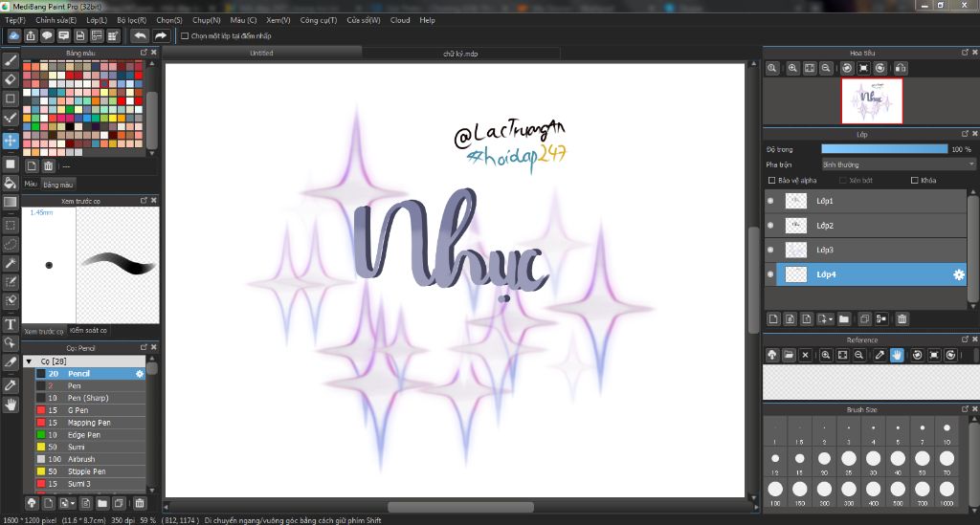
Task: Check the "Xén bớt" clipping option
Action: point(843,181)
